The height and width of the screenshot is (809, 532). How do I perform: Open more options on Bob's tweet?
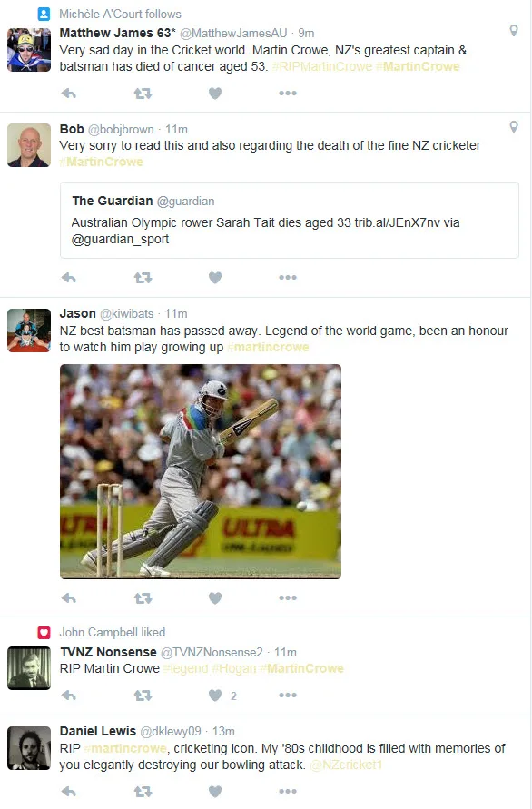(288, 278)
